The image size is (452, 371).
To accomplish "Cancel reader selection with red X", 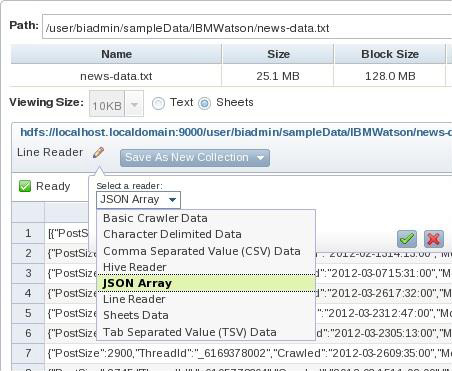I will (434, 239).
